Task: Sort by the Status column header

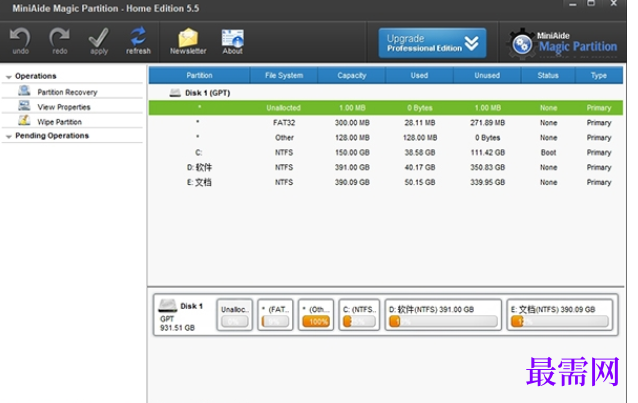Action: pyautogui.click(x=548, y=75)
